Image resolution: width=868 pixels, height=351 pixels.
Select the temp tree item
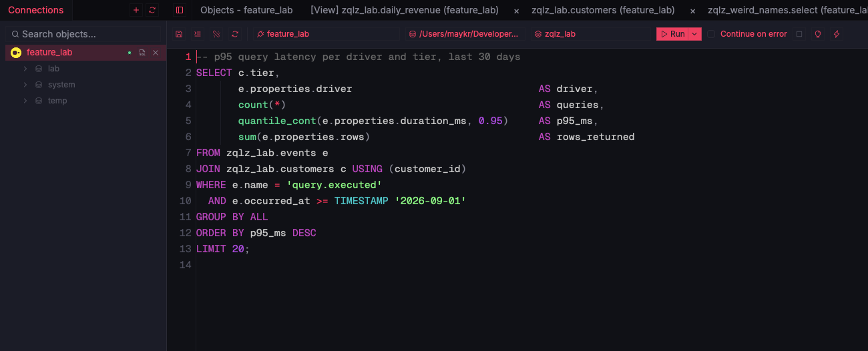[57, 101]
